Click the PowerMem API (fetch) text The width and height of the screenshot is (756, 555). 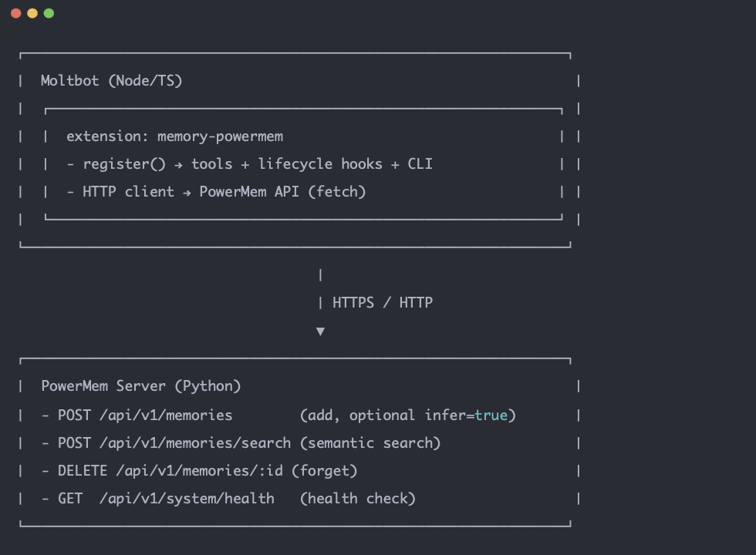point(282,192)
